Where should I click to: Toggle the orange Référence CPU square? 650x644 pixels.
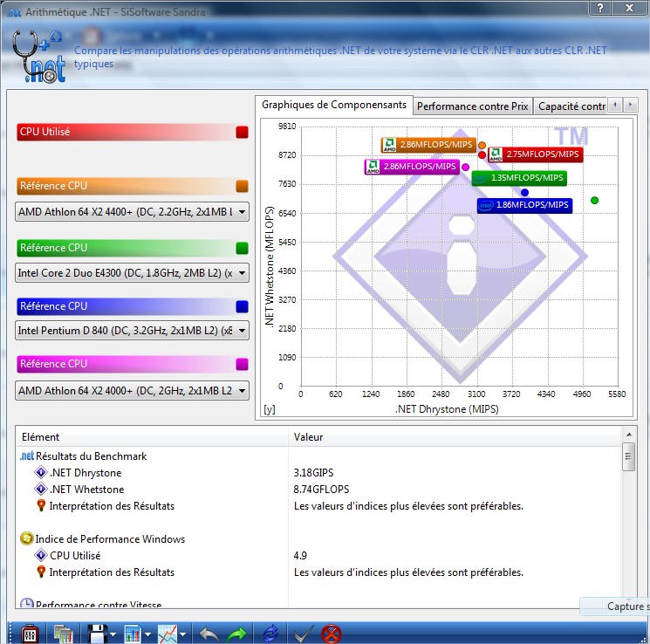click(242, 186)
